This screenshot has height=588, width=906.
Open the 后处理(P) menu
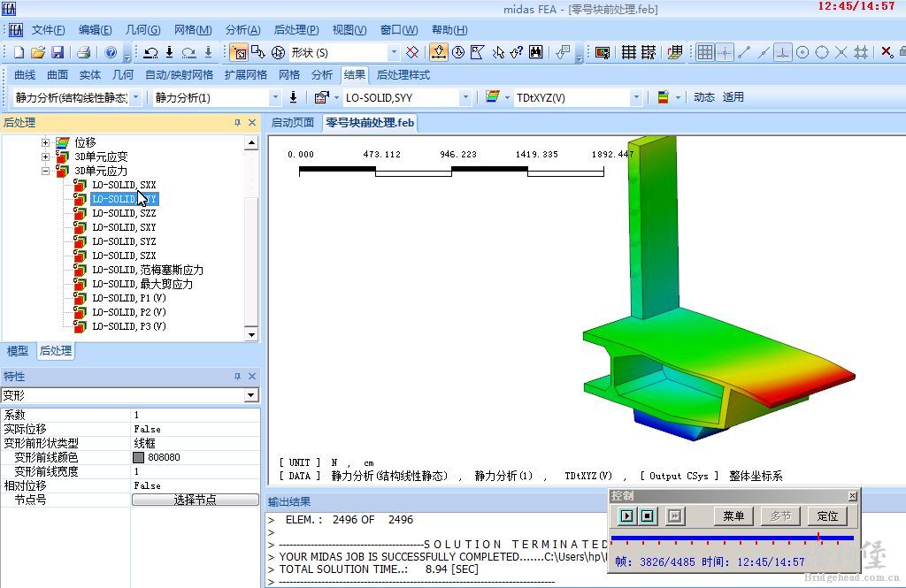[296, 30]
